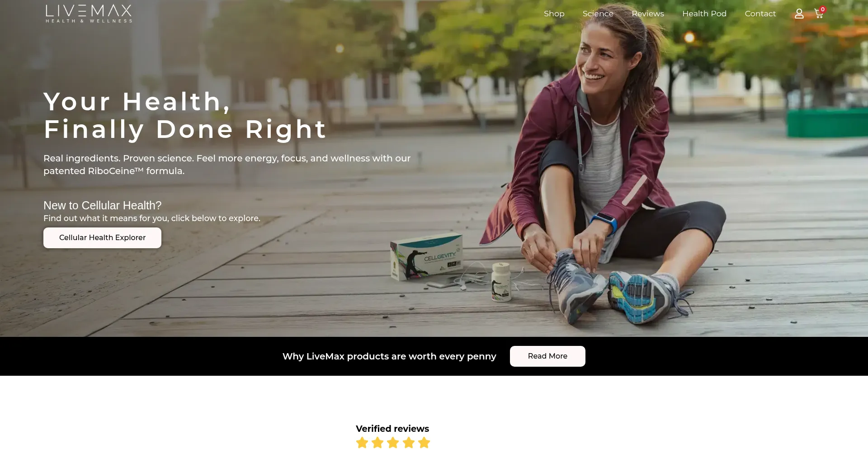Open the shopping cart icon
Image resolution: width=868 pixels, height=449 pixels.
(818, 14)
